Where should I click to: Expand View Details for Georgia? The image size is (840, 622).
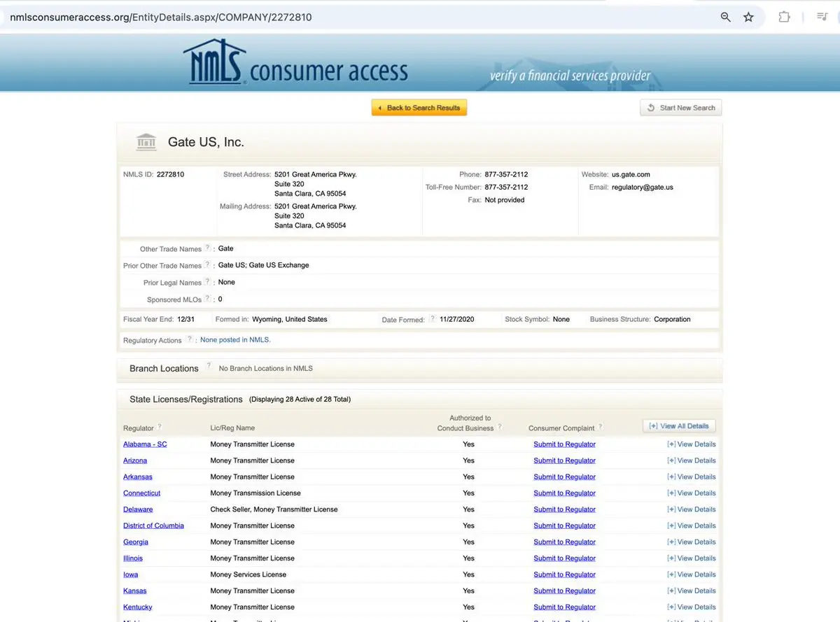(x=691, y=542)
